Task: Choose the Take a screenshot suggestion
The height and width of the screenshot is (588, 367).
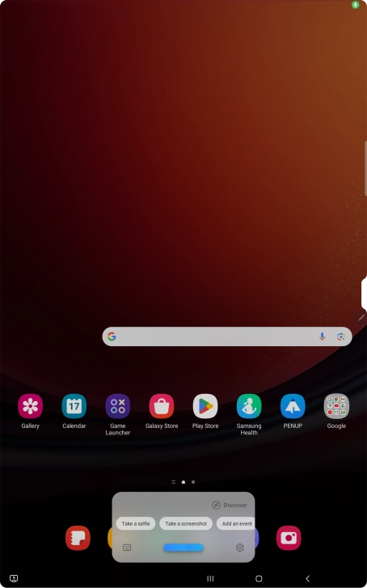Action: click(186, 523)
